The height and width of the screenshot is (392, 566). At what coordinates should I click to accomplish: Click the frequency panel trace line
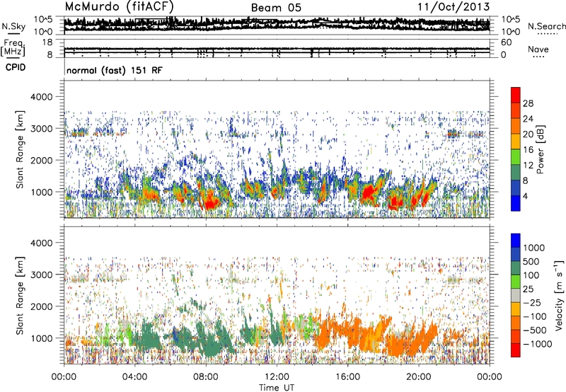pos(277,49)
